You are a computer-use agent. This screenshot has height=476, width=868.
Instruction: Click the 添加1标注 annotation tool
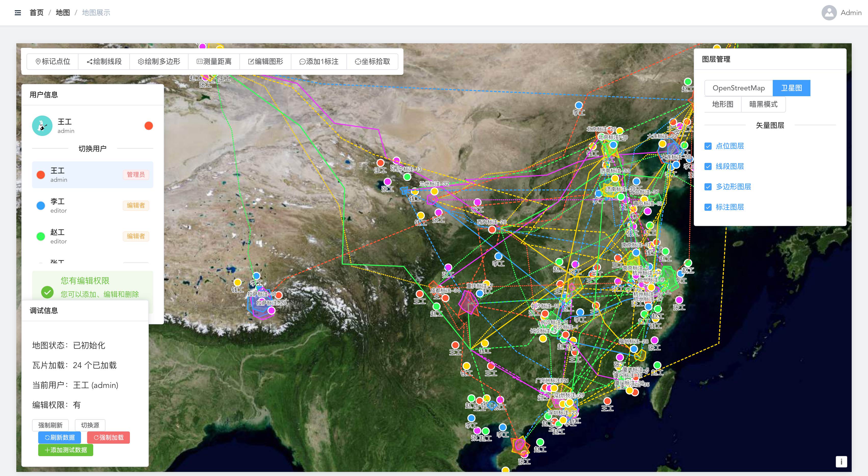319,61
